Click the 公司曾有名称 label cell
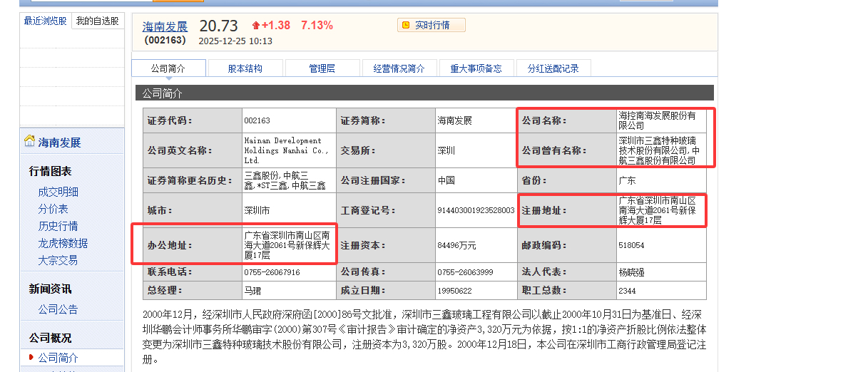868x372 pixels. tap(567, 150)
